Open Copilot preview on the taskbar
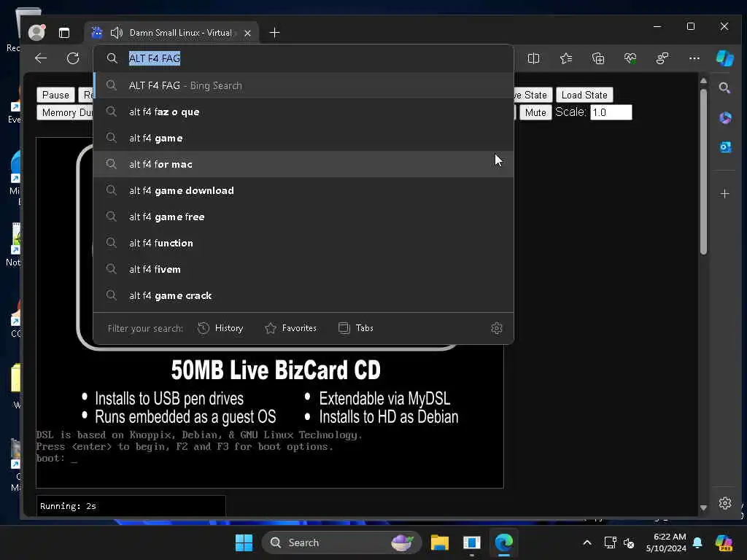 [724, 542]
